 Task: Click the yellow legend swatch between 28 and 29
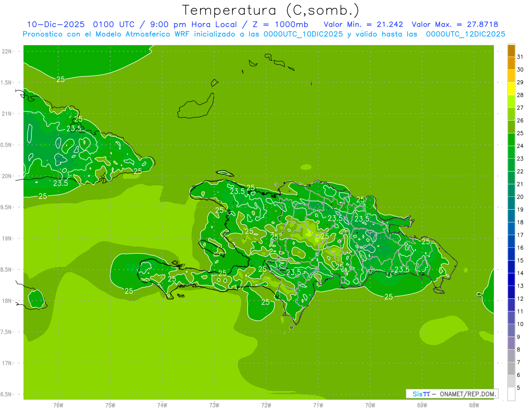coord(511,89)
